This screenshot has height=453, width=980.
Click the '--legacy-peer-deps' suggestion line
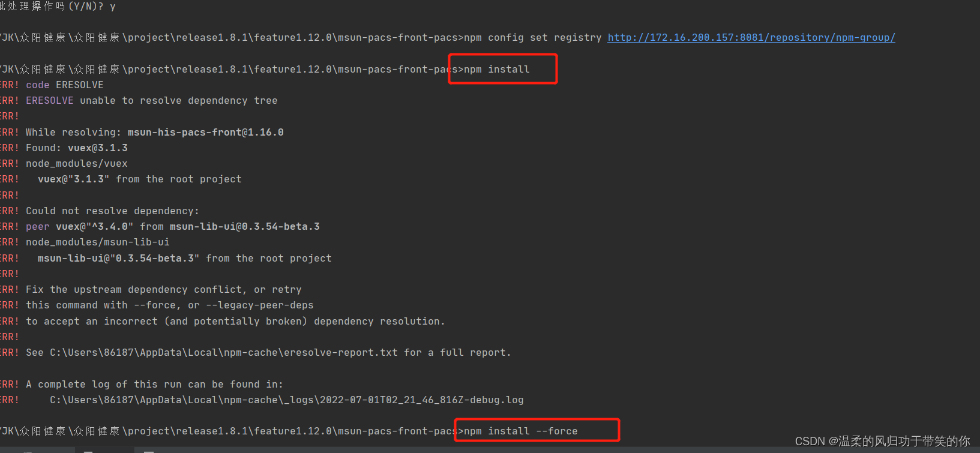tap(170, 305)
